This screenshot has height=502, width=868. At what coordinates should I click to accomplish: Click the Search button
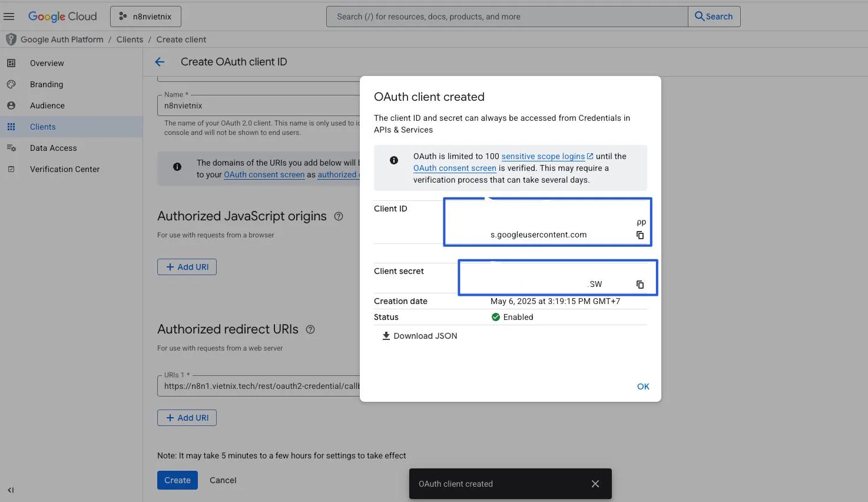pyautogui.click(x=714, y=16)
